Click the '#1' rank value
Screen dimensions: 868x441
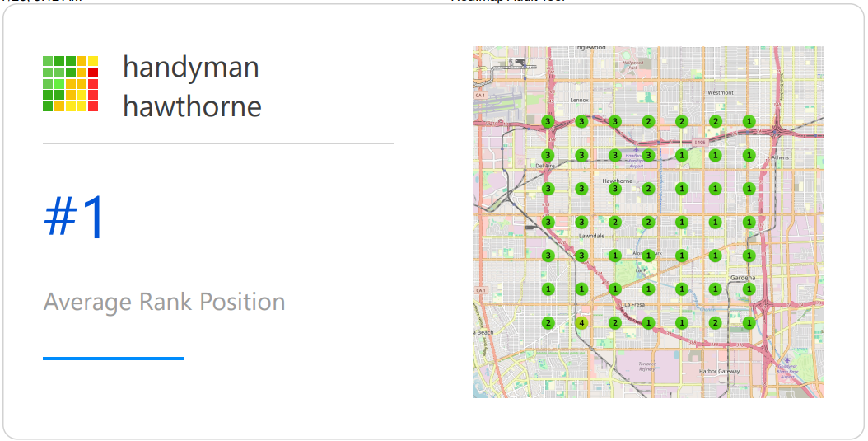pyautogui.click(x=75, y=217)
